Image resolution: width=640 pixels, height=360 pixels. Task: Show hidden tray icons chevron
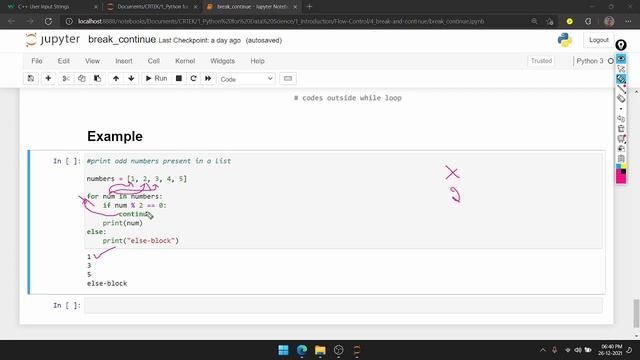pyautogui.click(x=542, y=350)
